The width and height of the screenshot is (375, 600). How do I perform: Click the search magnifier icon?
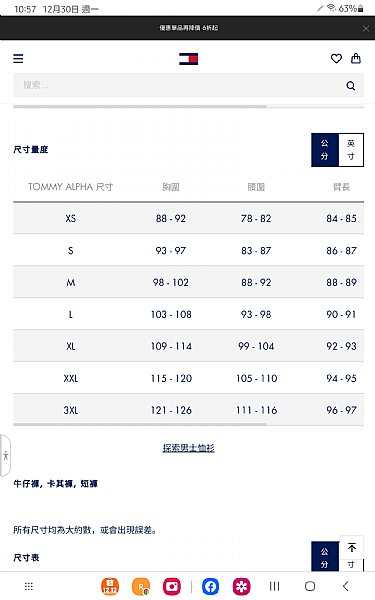(351, 85)
